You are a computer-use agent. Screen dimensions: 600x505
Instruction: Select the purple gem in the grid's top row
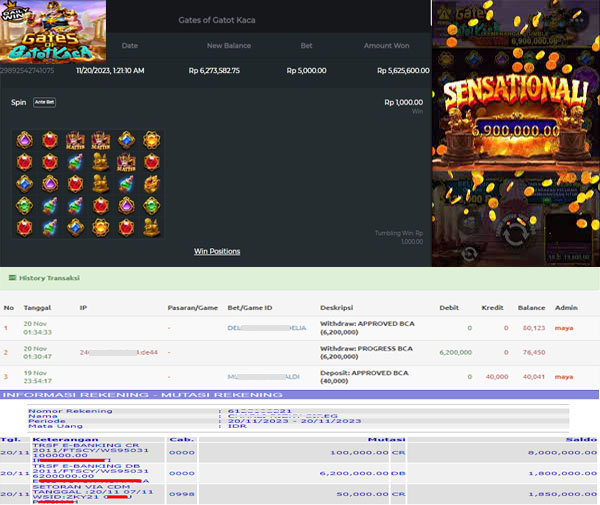point(24,140)
